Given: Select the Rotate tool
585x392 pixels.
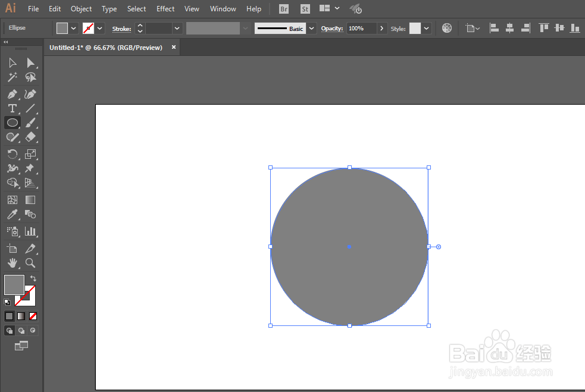Looking at the screenshot, I should pyautogui.click(x=12, y=153).
